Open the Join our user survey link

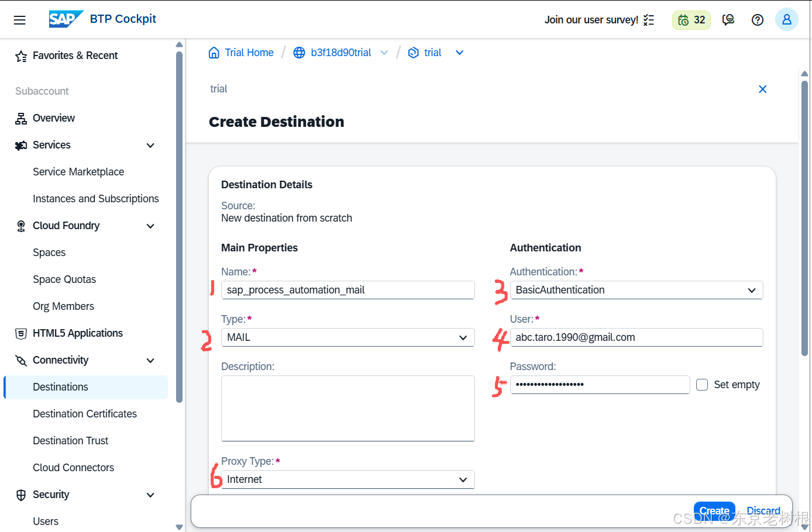point(591,20)
